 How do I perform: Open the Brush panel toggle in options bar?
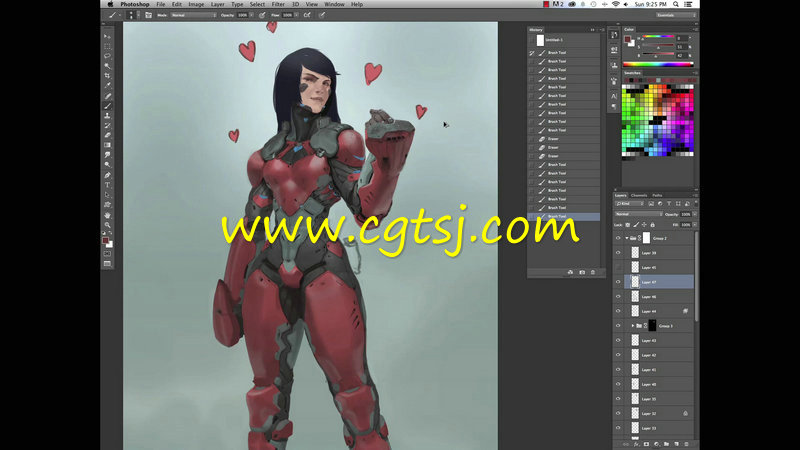[x=148, y=15]
